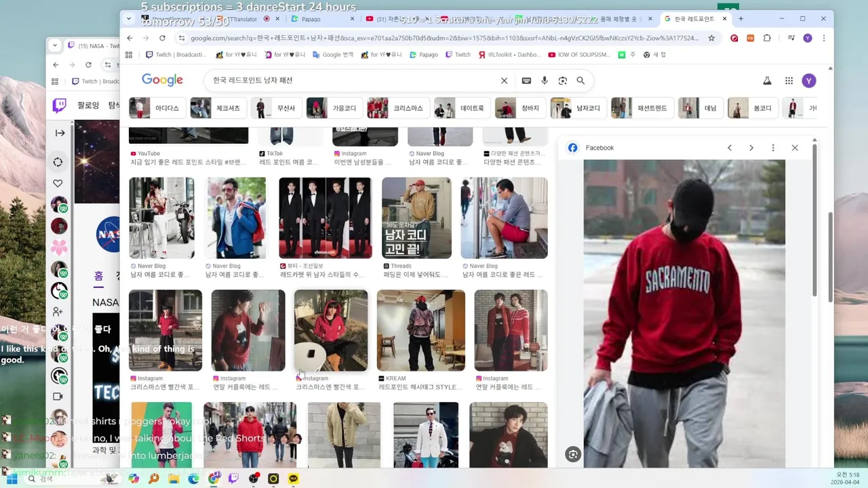Open the Twitch app on taskbar
Image resolution: width=868 pixels, height=488 pixels.
point(233,479)
